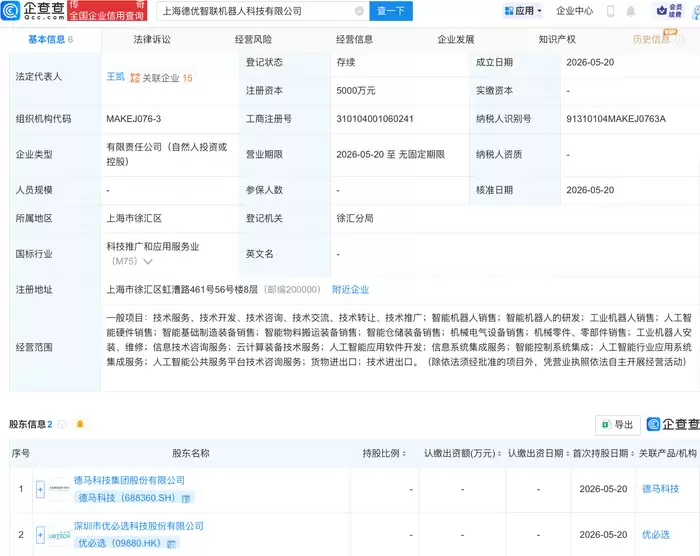Screen dimensions: 700x556
Task: Open 优必选 related product link
Action: [656, 535]
